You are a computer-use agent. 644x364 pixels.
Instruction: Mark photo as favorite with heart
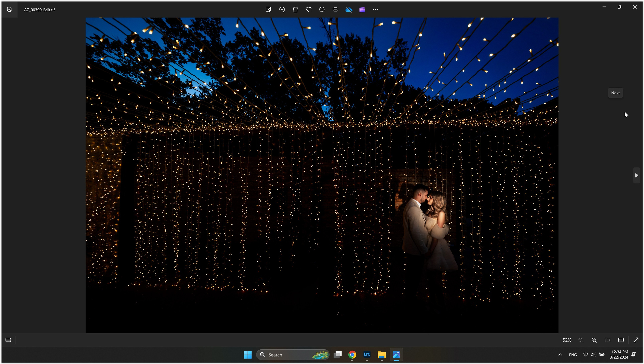coord(309,10)
